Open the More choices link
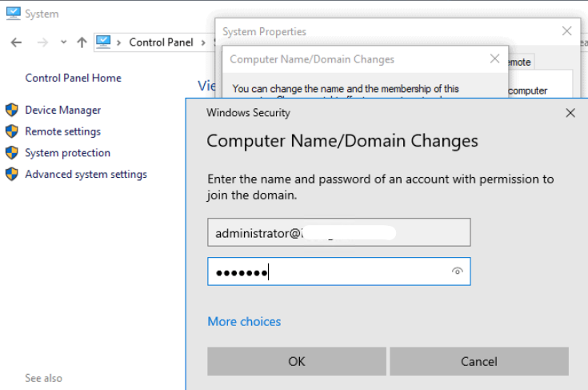Screen dimensions: 588x390 [x=244, y=322]
